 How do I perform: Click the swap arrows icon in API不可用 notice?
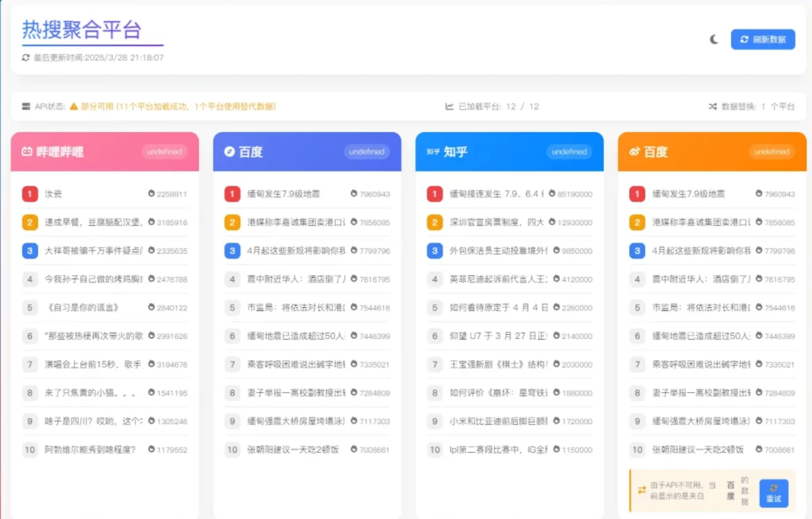[x=642, y=490]
